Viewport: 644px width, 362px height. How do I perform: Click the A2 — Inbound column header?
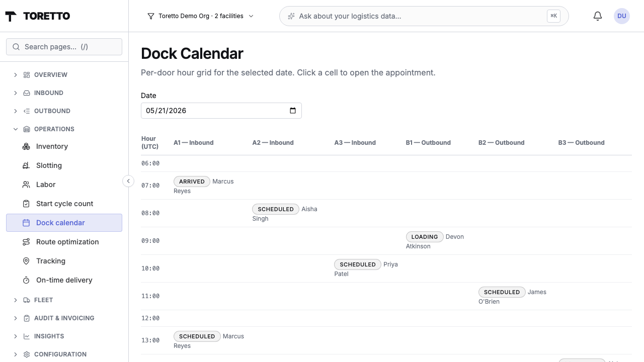tap(273, 143)
